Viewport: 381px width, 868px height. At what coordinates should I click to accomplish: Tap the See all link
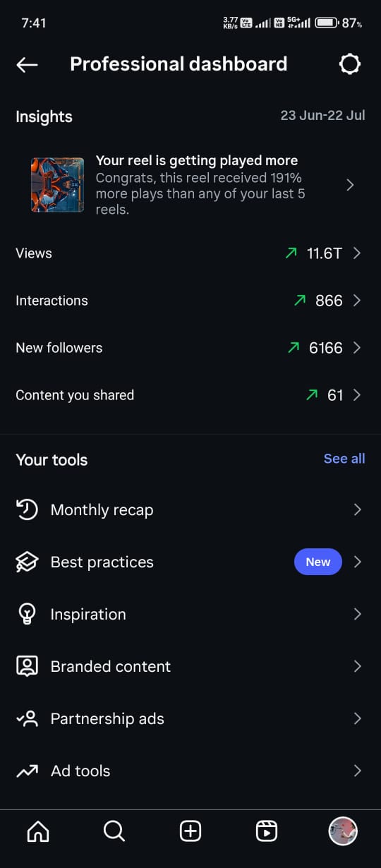click(x=344, y=459)
